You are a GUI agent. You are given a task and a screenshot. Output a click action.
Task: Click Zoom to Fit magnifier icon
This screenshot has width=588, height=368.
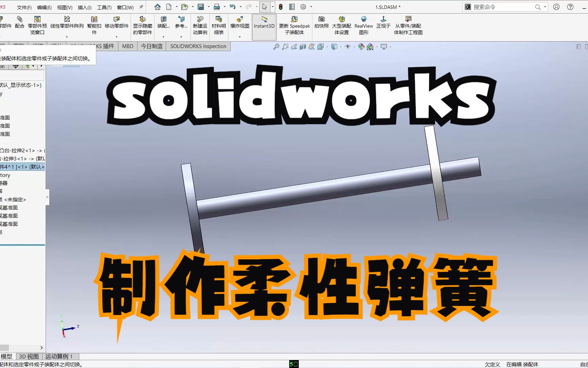click(276, 47)
